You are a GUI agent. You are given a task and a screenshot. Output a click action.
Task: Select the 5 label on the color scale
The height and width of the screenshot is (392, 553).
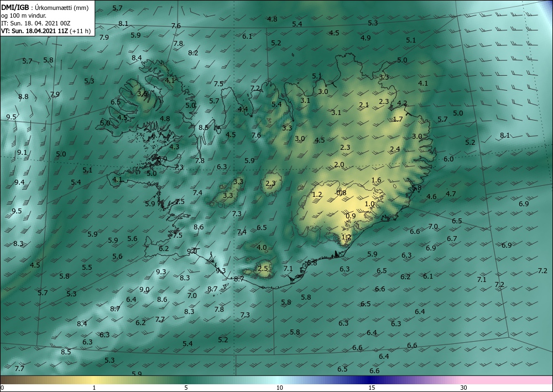186,388
